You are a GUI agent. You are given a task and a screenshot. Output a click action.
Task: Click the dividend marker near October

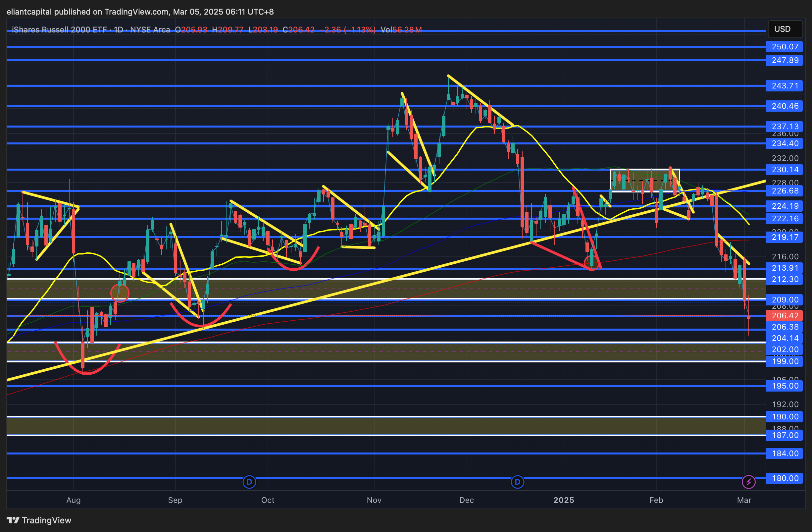coord(249,482)
